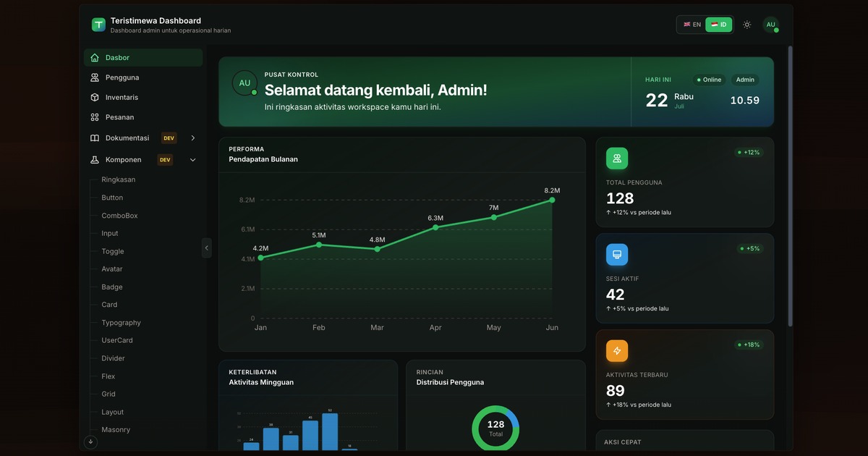This screenshot has height=456, width=868.
Task: Open the Button component page
Action: [112, 198]
